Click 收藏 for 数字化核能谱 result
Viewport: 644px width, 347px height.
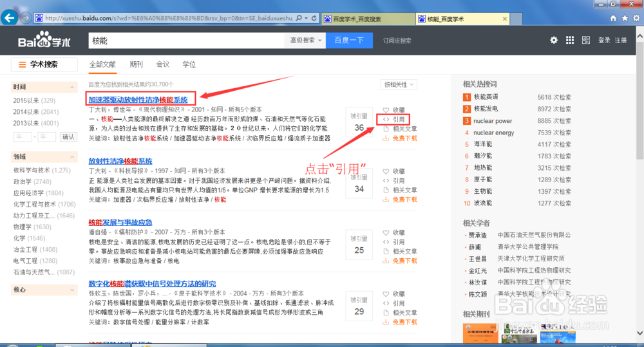[x=393, y=294]
